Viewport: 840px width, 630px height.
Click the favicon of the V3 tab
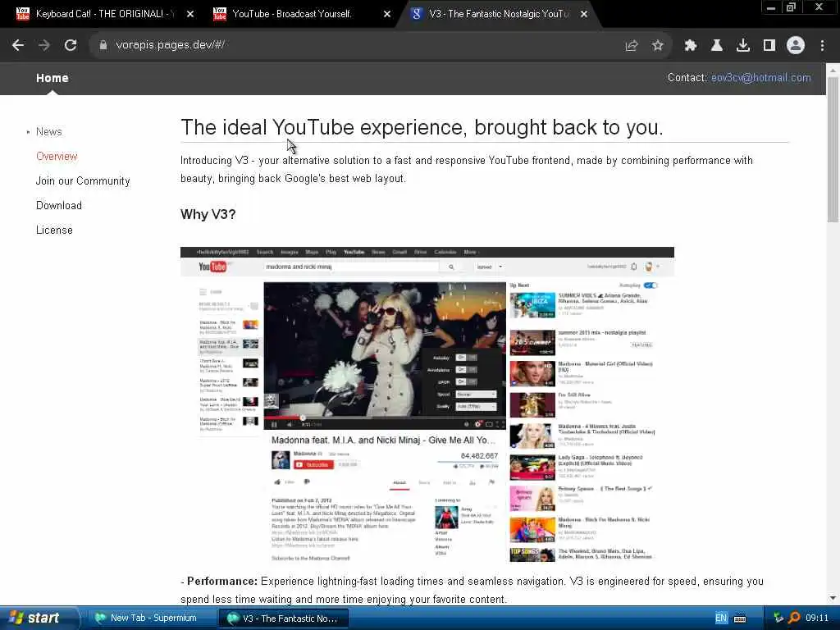[x=416, y=14]
